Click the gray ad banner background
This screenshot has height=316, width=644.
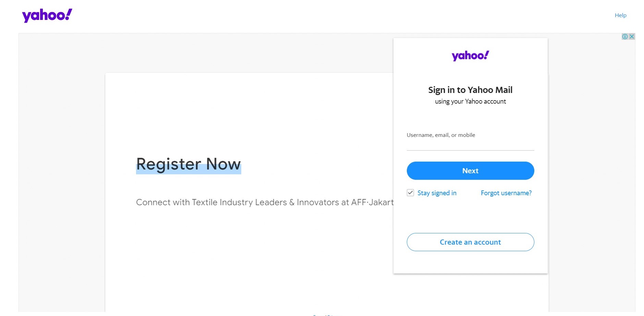click(62, 172)
